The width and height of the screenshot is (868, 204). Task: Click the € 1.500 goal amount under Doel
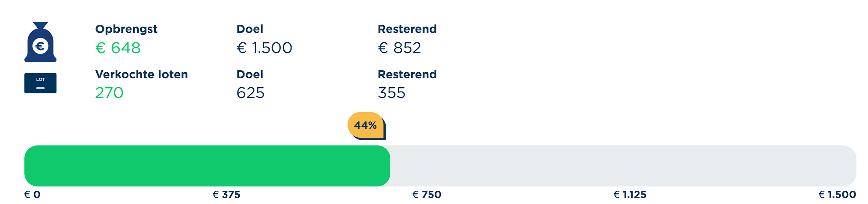(x=265, y=48)
